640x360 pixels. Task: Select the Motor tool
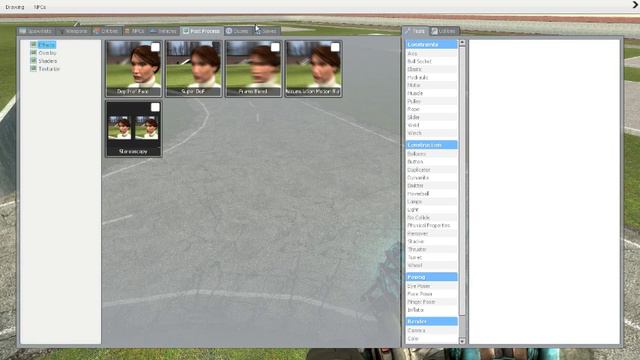[x=431, y=85]
